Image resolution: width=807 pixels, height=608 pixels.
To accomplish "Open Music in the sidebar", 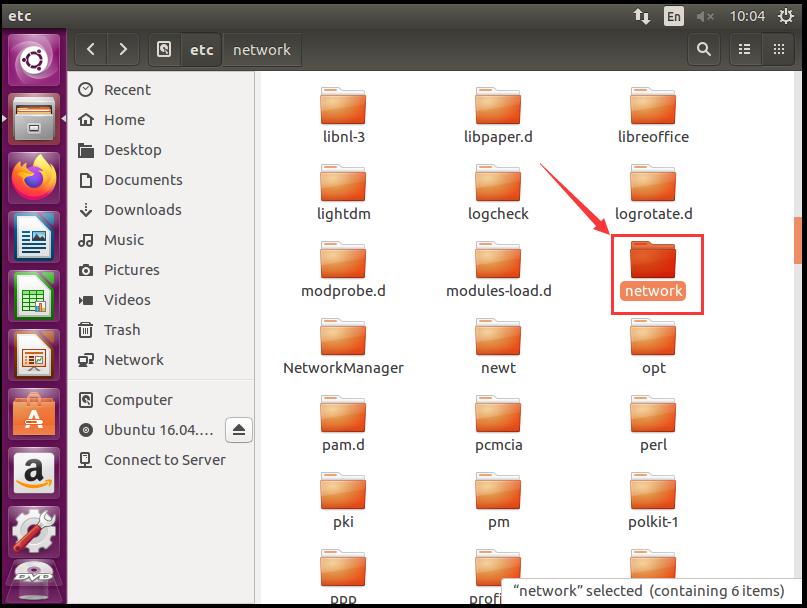I will coord(161,240).
